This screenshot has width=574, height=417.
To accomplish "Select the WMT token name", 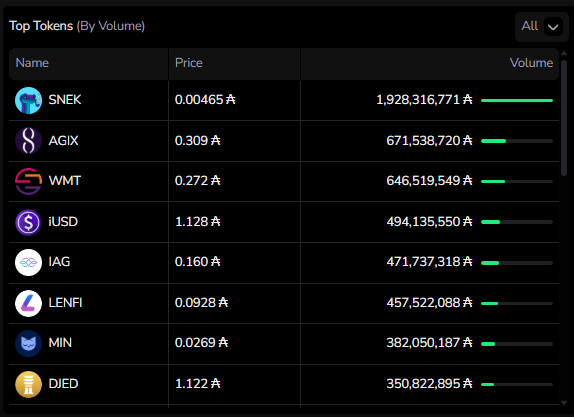I will [64, 180].
